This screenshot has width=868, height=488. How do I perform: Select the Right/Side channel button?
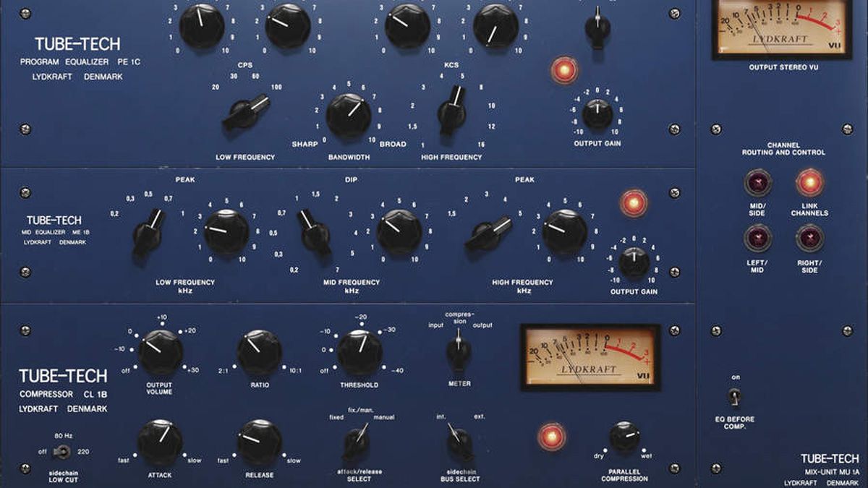810,238
